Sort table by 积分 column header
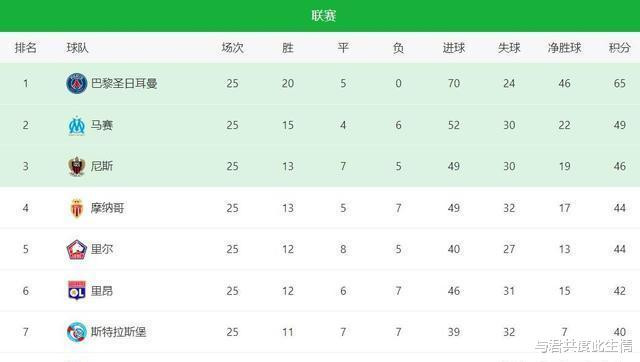The width and height of the screenshot is (640, 362). (620, 48)
